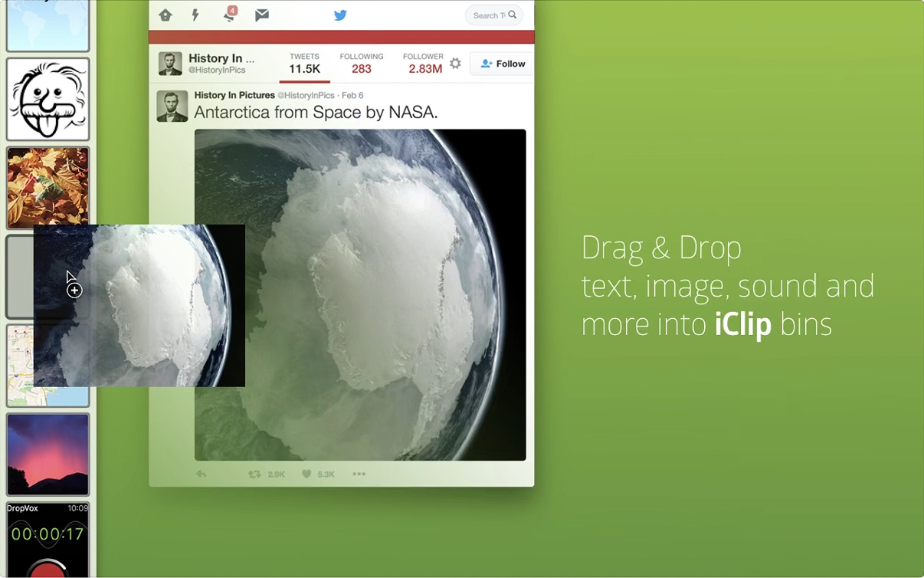Open the Messages envelope icon
The height and width of the screenshot is (578, 924).
click(x=262, y=15)
